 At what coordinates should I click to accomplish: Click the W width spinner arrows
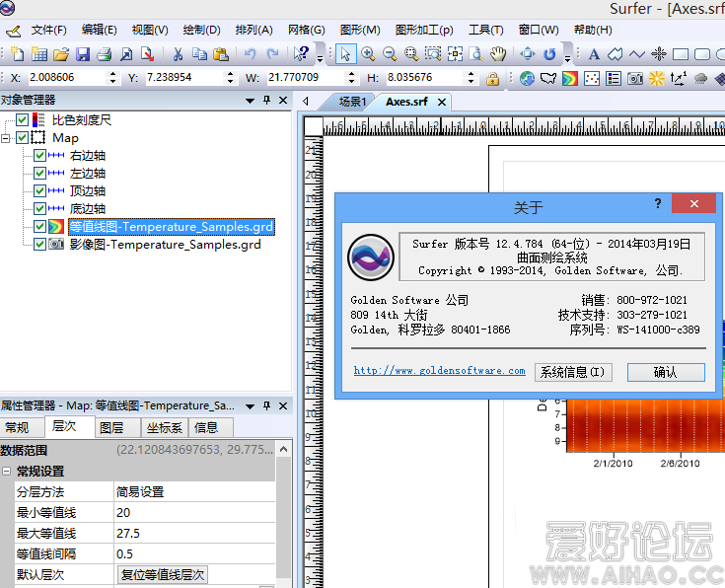[x=352, y=78]
